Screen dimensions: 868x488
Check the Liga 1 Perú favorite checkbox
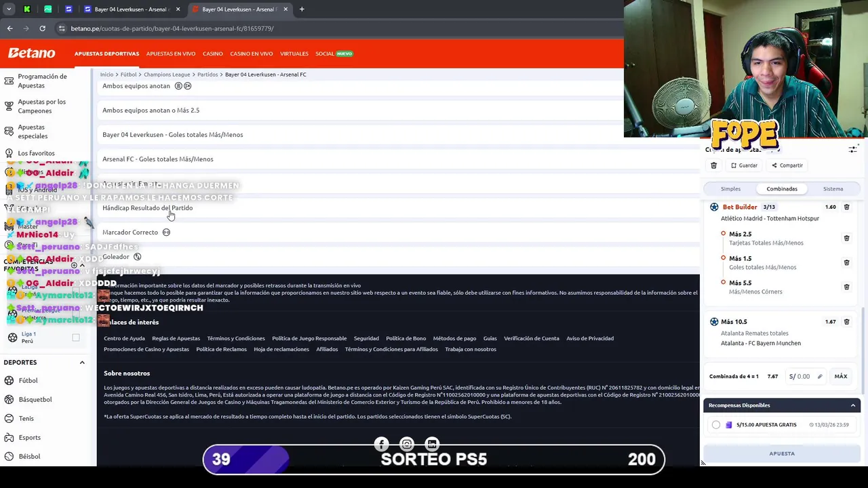[x=76, y=338]
